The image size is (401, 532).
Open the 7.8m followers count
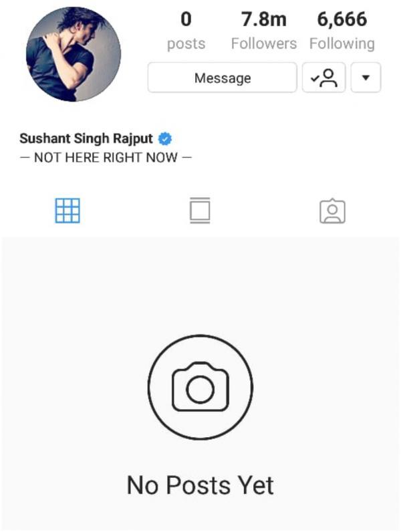(x=263, y=19)
